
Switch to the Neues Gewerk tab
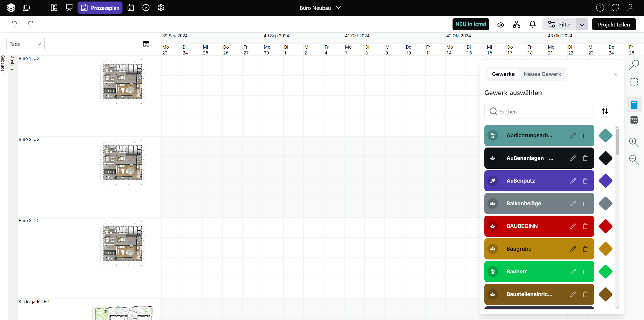coord(542,74)
